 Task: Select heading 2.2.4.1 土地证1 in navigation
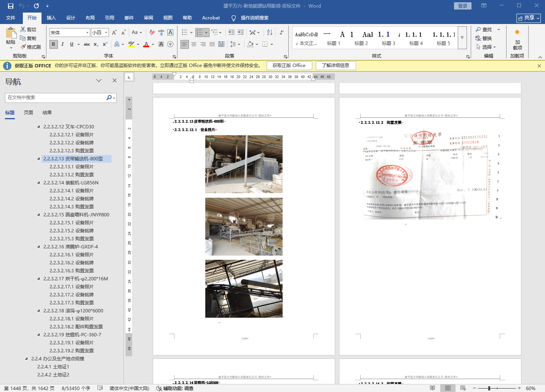click(53, 367)
